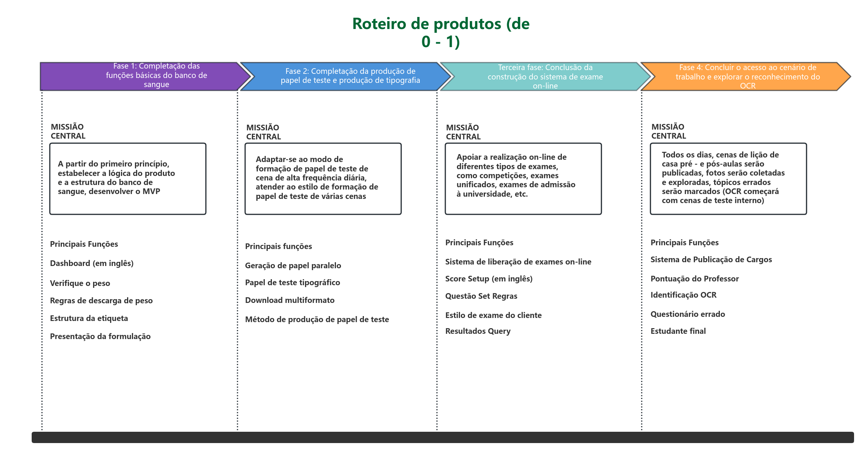Select 'Método de produção de papel de teste'
Screen dimensions: 868x457
tap(317, 319)
